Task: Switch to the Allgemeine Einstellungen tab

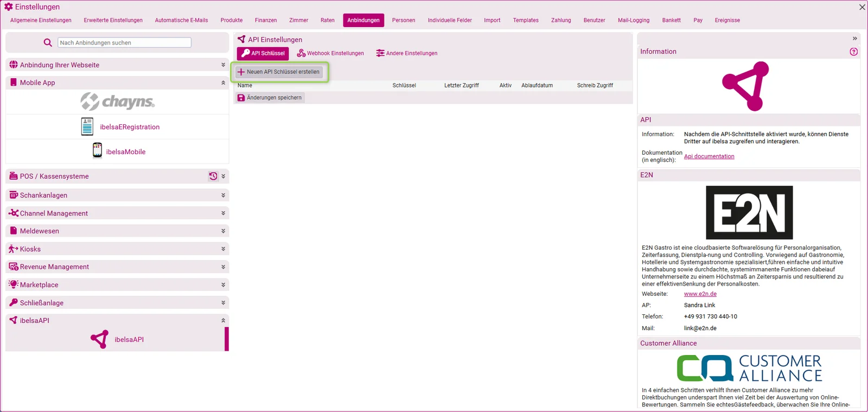Action: pos(41,20)
